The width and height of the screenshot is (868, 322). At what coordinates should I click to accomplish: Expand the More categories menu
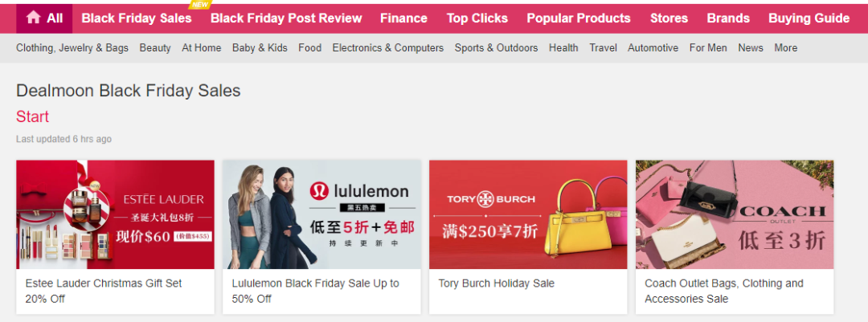tap(785, 48)
